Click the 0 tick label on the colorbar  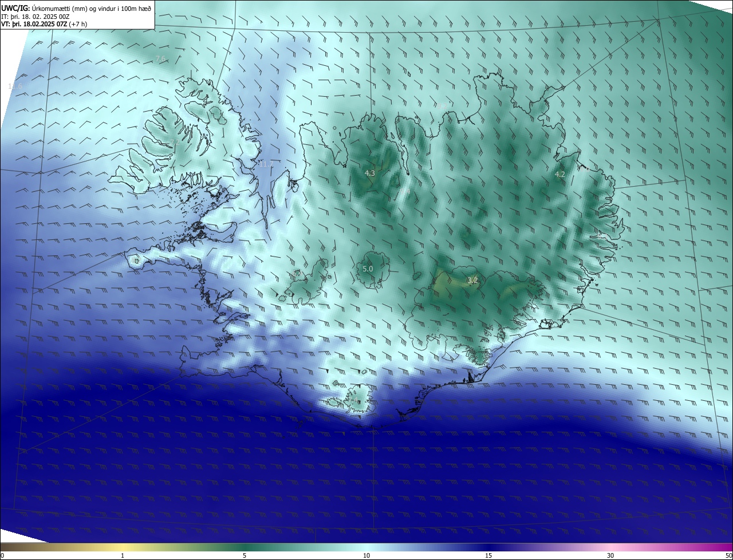2,555
